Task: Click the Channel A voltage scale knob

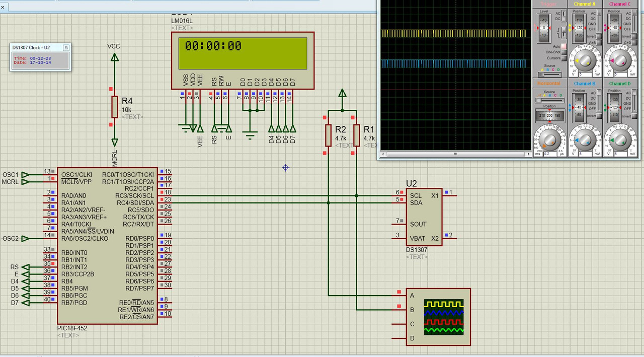Action: (x=585, y=60)
